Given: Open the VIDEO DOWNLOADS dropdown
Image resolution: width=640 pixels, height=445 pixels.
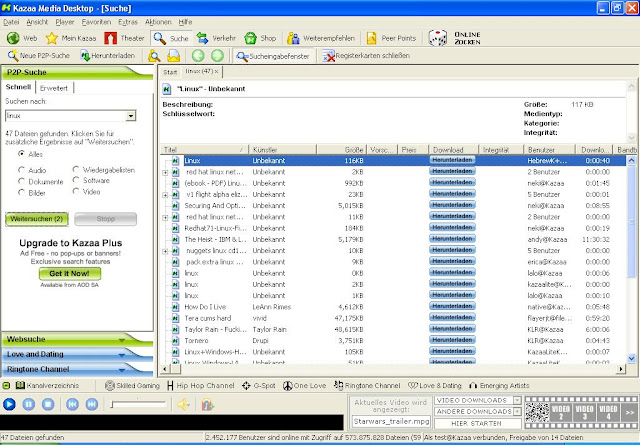Looking at the screenshot, I should point(517,400).
